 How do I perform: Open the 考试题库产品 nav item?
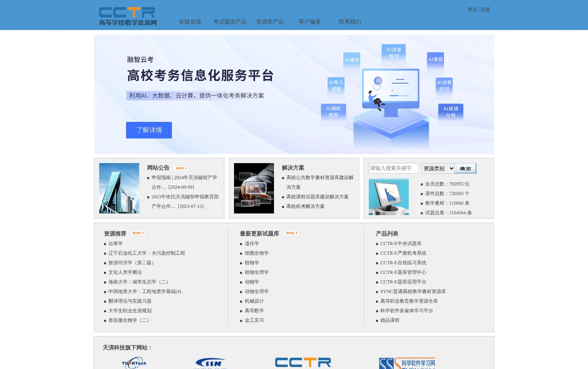pos(230,22)
